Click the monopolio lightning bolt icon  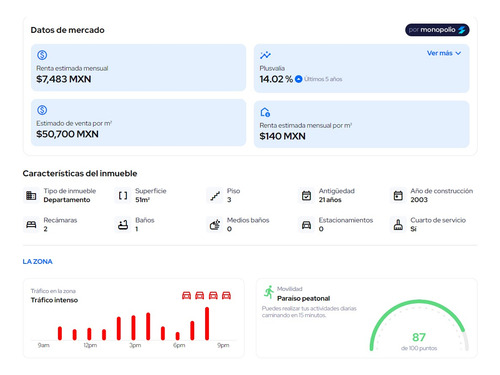point(462,30)
